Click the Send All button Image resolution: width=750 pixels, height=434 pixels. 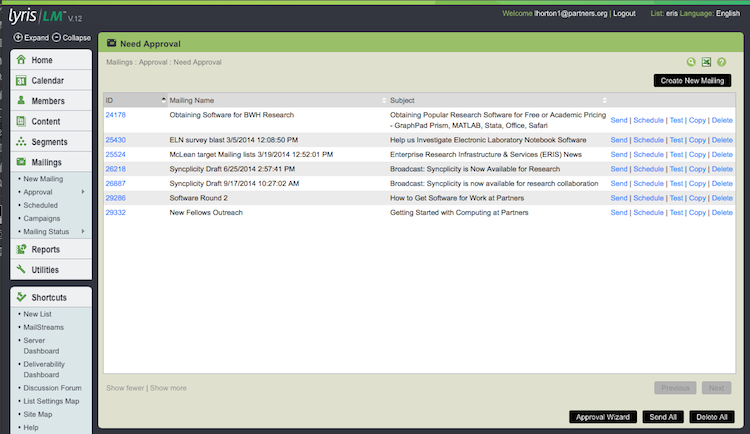[x=663, y=417]
